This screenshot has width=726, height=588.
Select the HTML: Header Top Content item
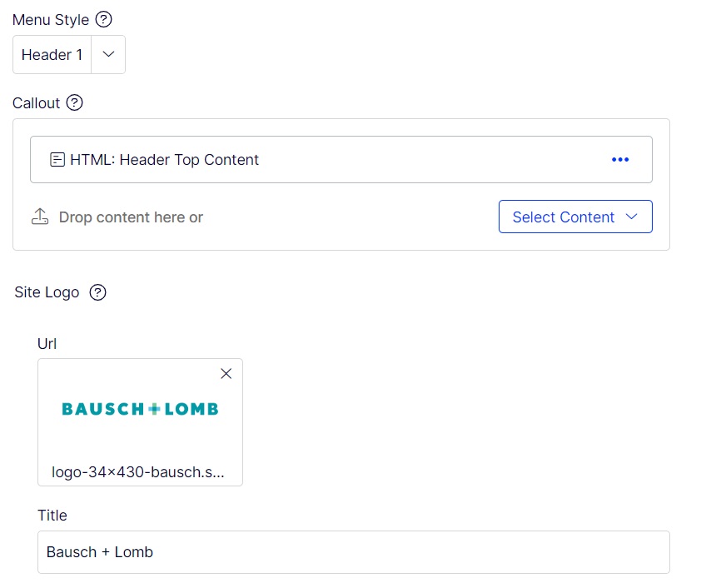tap(165, 160)
